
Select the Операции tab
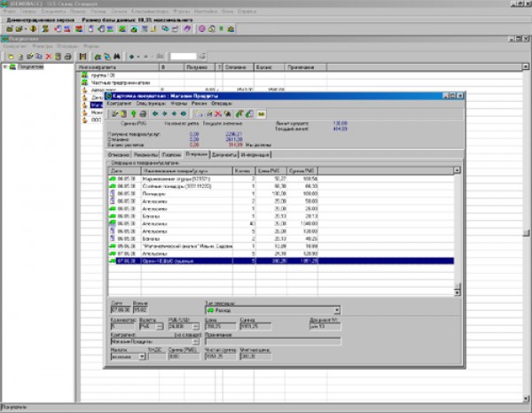coord(197,154)
